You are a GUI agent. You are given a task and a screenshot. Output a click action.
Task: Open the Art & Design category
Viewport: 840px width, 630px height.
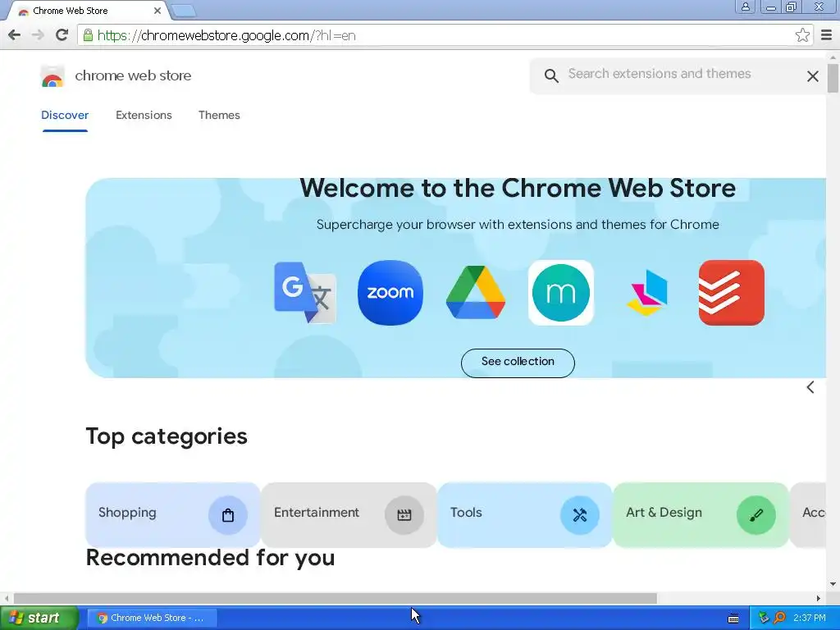point(701,515)
